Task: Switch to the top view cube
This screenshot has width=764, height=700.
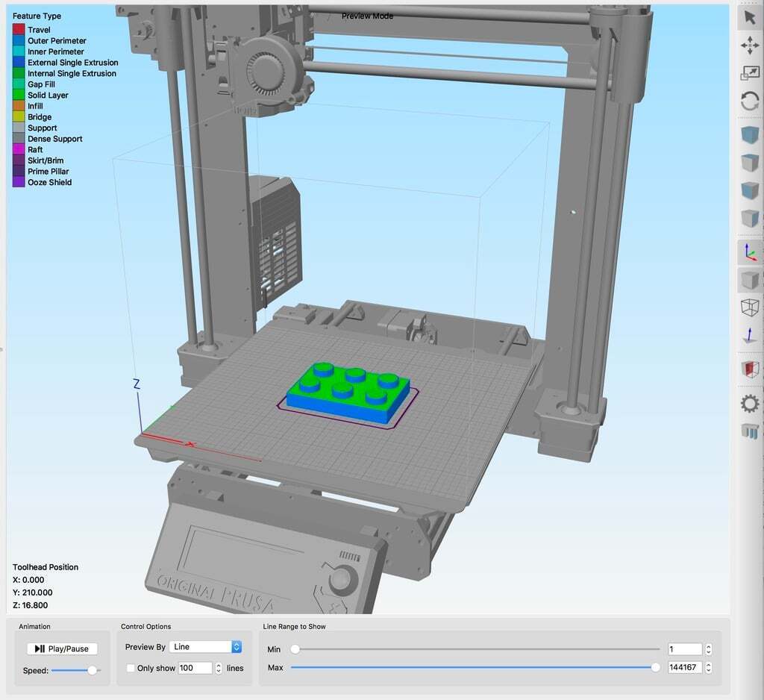Action: click(748, 162)
